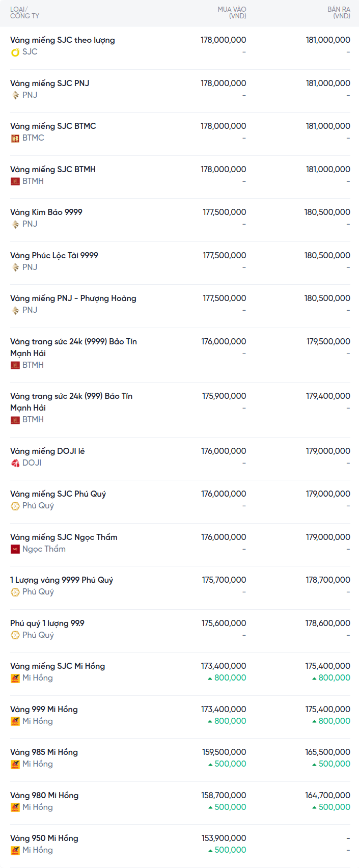
Task: Click PNJ logo under Vàng miếng SJC PNJ
Action: [15, 95]
